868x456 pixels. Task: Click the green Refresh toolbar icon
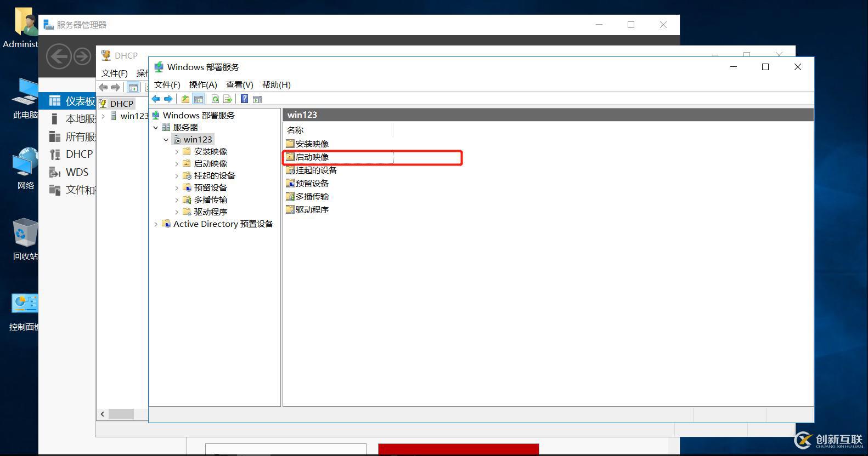(215, 99)
